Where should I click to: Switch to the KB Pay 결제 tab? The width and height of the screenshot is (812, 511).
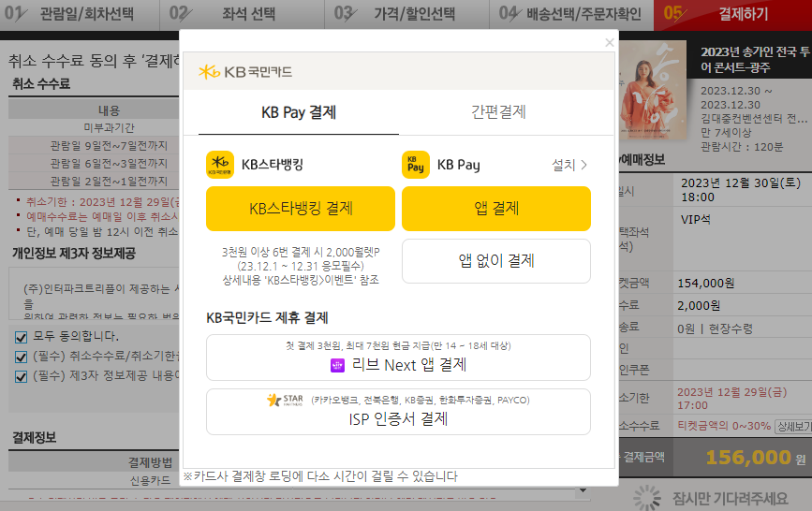click(x=299, y=112)
